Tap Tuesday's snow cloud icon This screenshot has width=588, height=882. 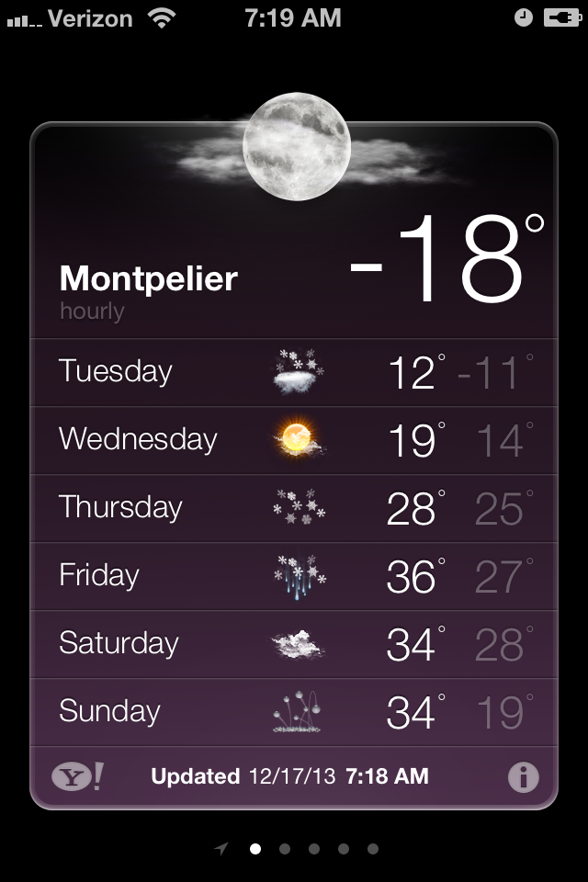pyautogui.click(x=298, y=372)
